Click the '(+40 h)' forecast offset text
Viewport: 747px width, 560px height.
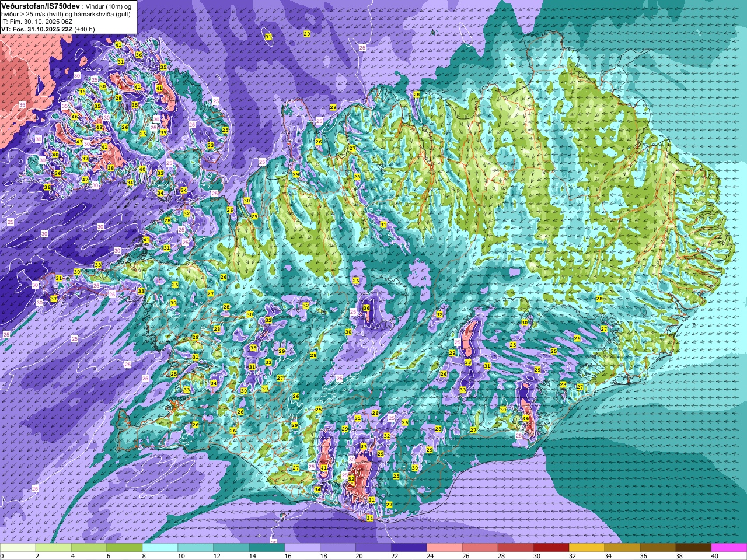85,29
